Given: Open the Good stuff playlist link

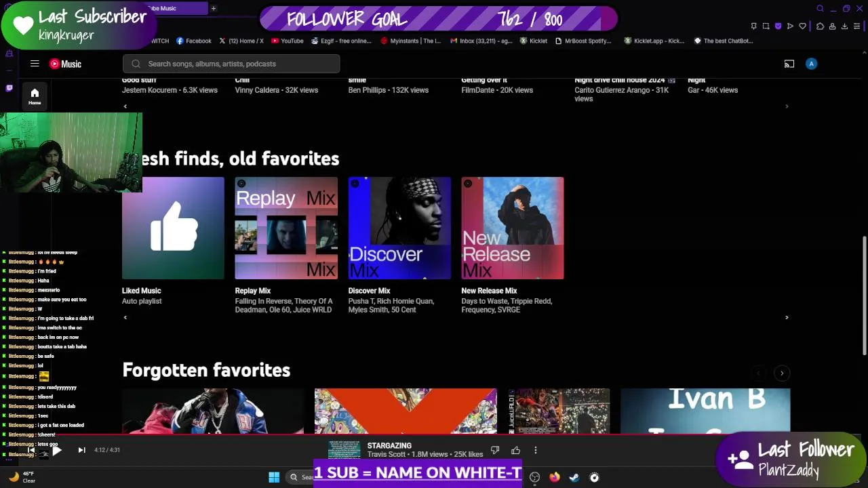Looking at the screenshot, I should click(x=139, y=80).
